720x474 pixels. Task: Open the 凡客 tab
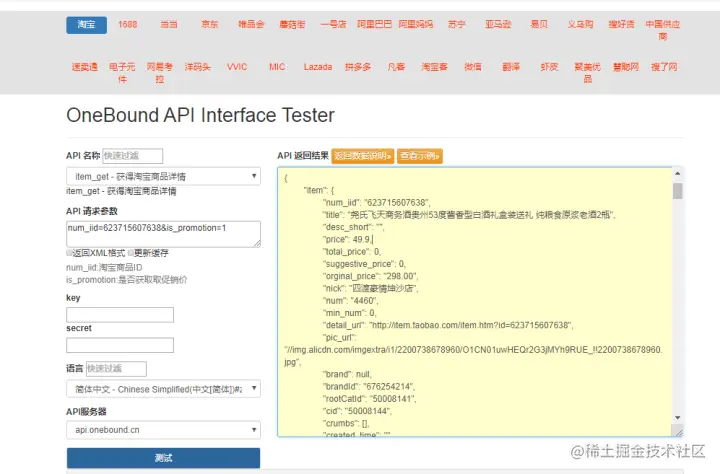(x=396, y=67)
